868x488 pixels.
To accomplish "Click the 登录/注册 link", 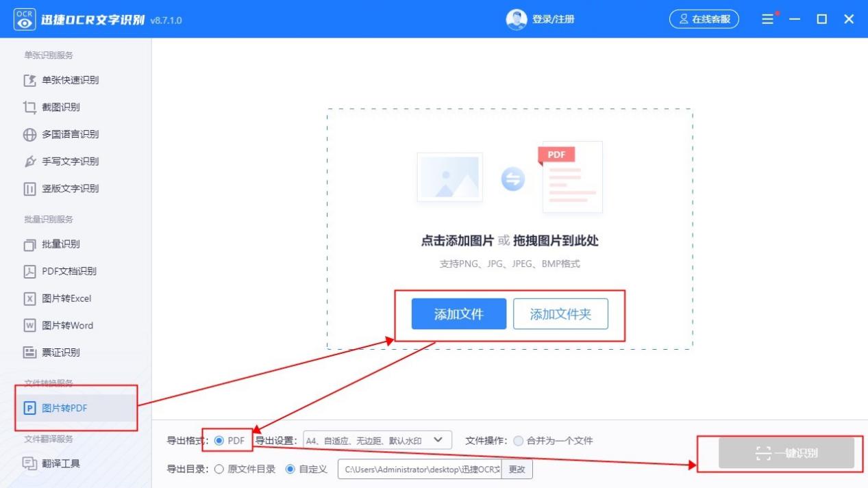I will tap(553, 19).
